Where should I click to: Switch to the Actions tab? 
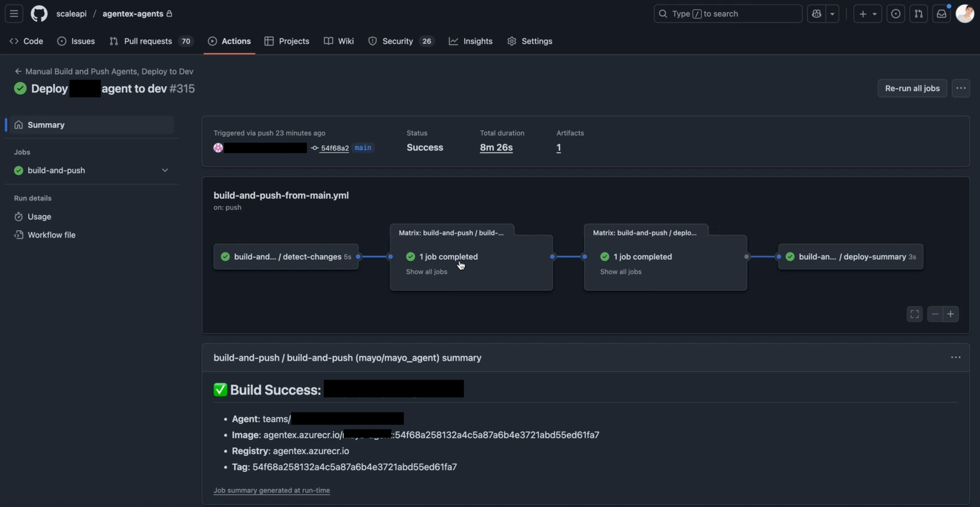[230, 41]
